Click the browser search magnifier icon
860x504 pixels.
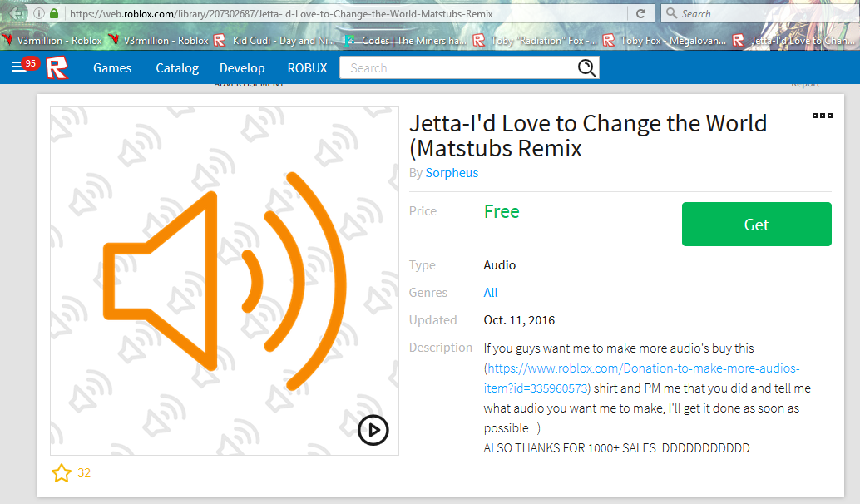(671, 13)
